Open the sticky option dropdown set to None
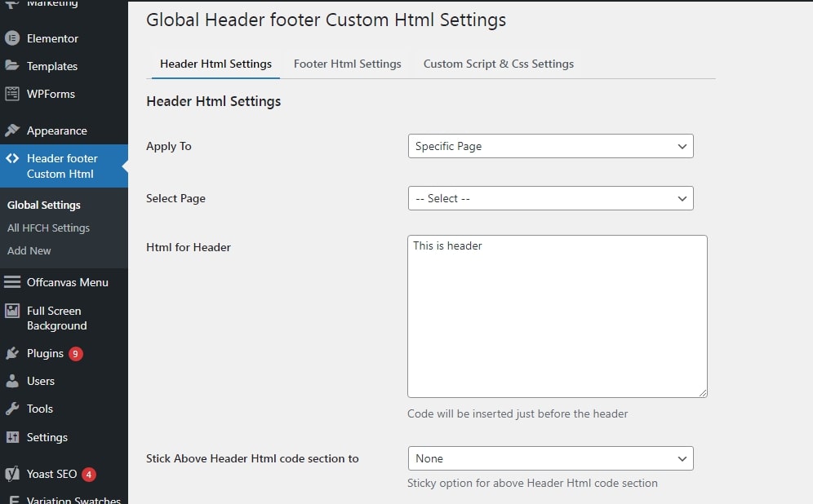The image size is (813, 504). point(550,458)
